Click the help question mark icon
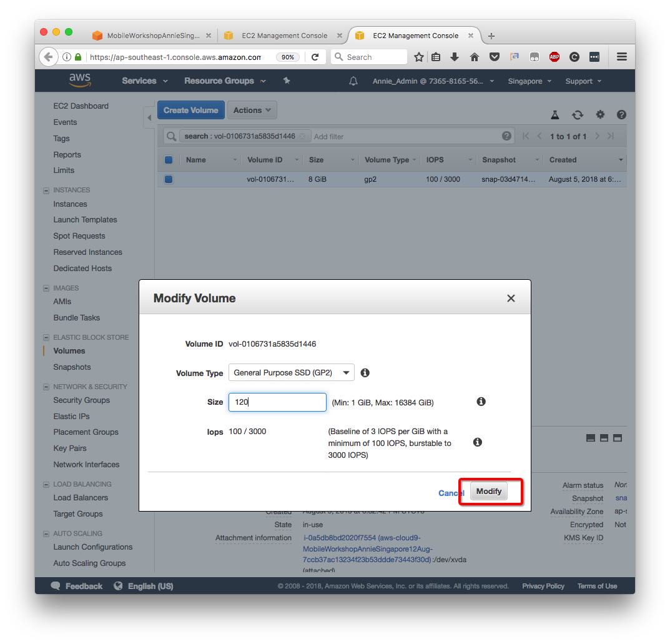Viewport: 670px width, 644px height. 621,114
